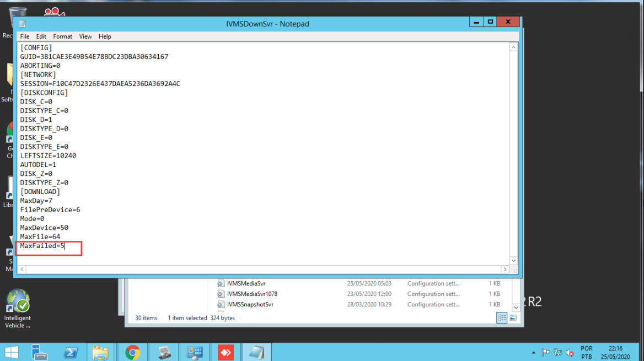Open Action Center flag icon
The width and height of the screenshot is (644, 361).
545,352
